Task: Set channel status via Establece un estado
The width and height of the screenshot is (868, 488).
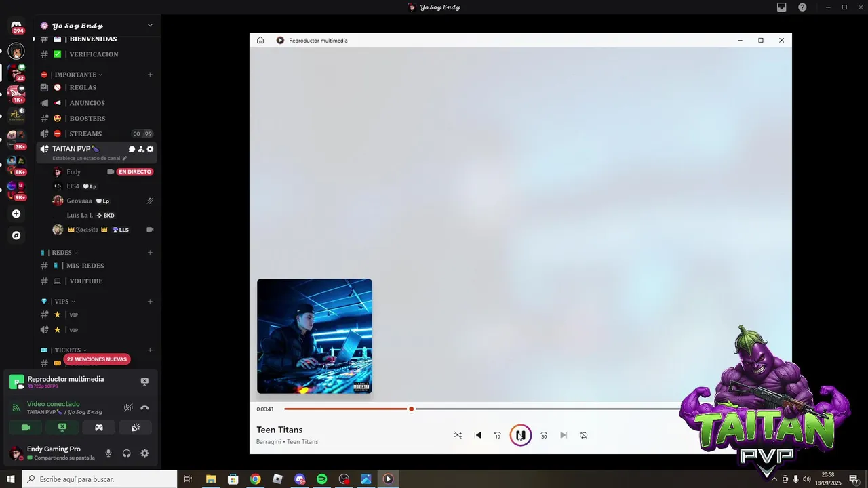Action: [90, 159]
